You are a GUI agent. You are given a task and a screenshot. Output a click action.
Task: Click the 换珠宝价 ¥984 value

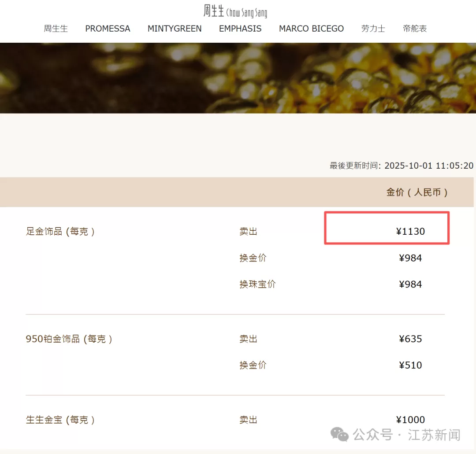click(x=411, y=284)
